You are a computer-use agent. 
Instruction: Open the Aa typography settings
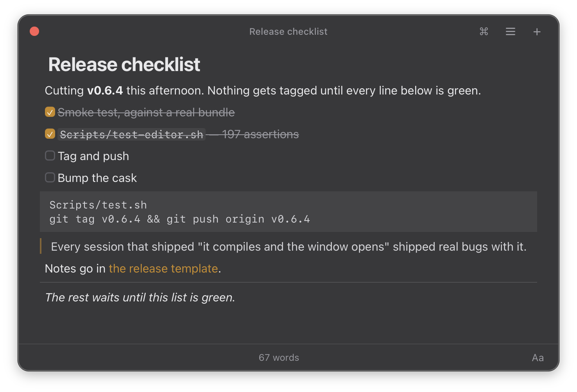click(538, 358)
